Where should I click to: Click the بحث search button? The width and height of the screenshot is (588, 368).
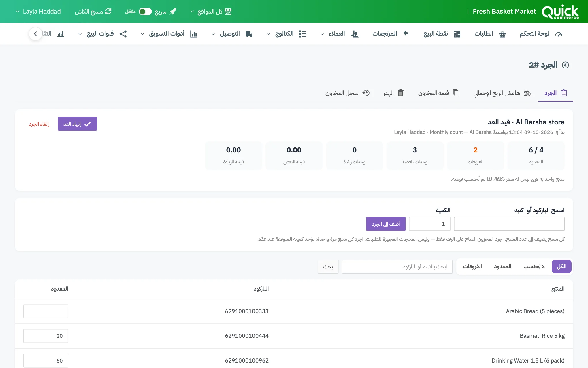(x=328, y=267)
